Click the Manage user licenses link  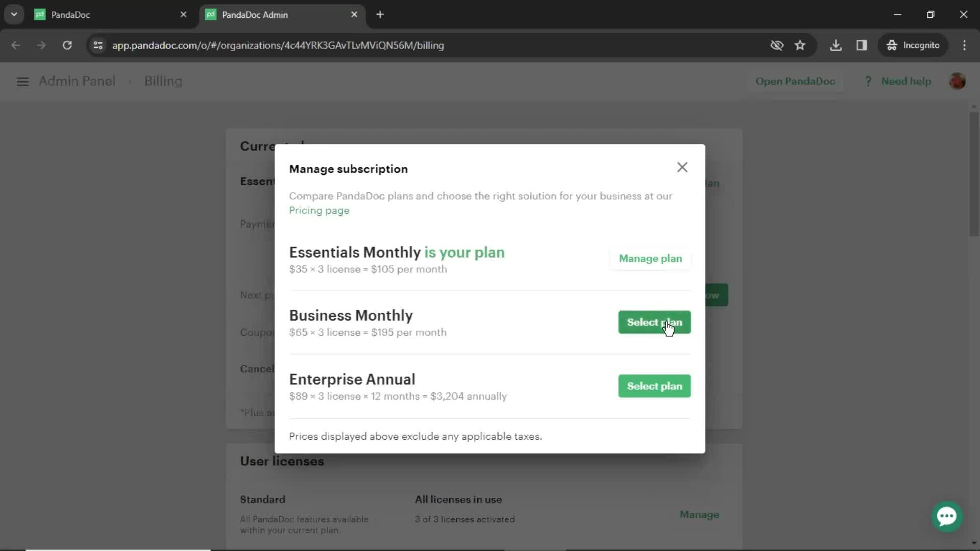point(699,514)
